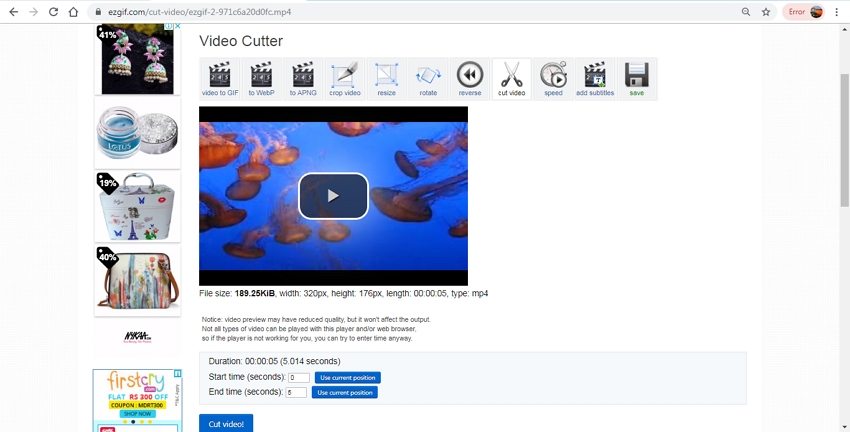Use current position for End time
This screenshot has width=850, height=432.
click(344, 393)
